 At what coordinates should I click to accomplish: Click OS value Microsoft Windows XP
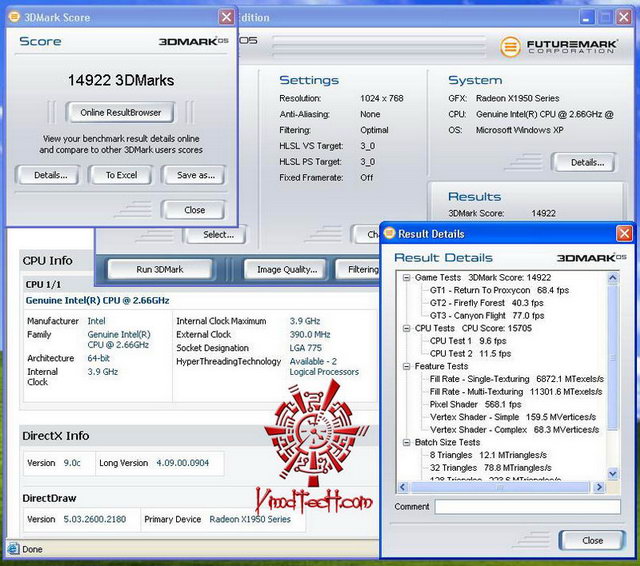point(519,130)
